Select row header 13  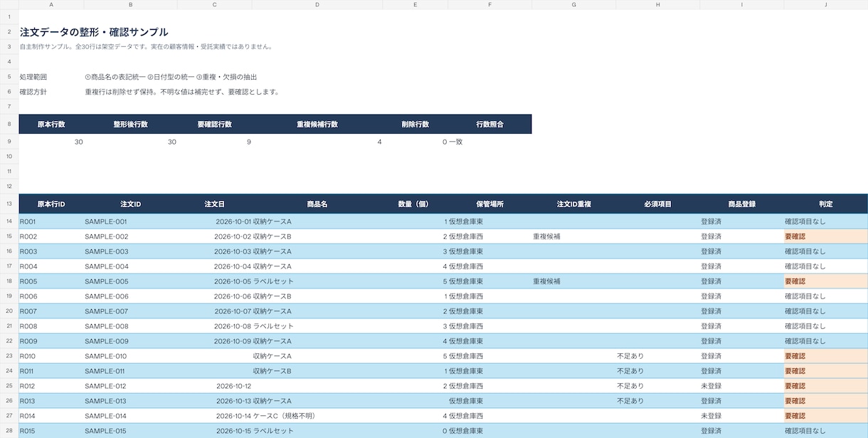point(9,204)
